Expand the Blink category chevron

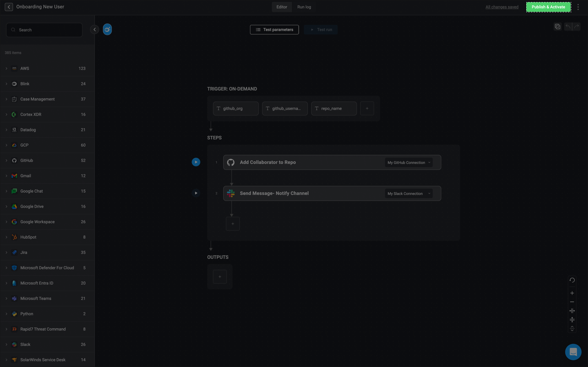click(6, 84)
